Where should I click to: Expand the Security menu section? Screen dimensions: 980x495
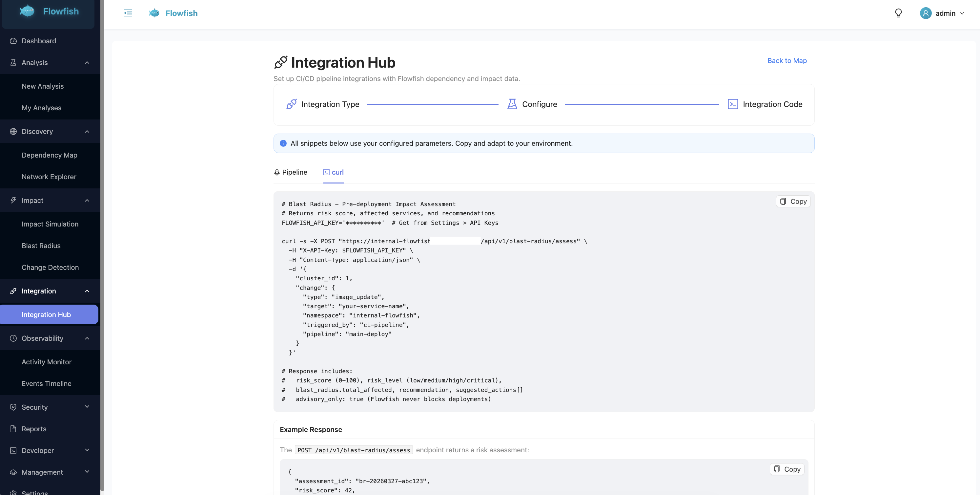(x=87, y=407)
